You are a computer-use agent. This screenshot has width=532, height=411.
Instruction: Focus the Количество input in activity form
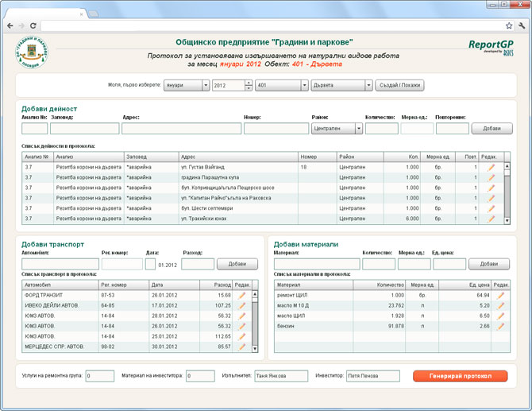[x=382, y=129]
